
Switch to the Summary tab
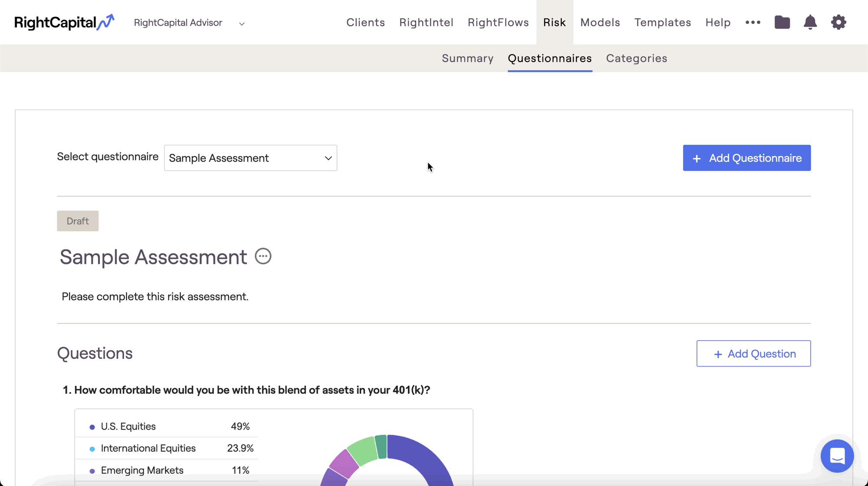click(x=467, y=58)
